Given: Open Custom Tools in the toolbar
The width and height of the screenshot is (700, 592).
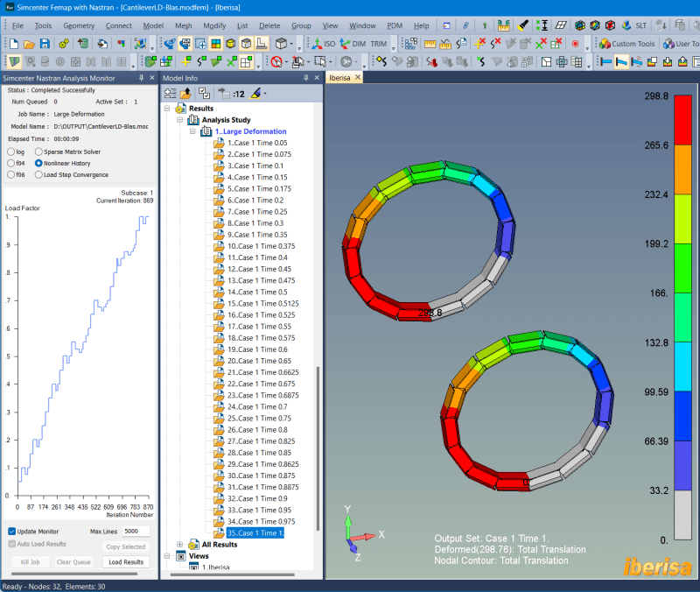Looking at the screenshot, I should (x=627, y=44).
